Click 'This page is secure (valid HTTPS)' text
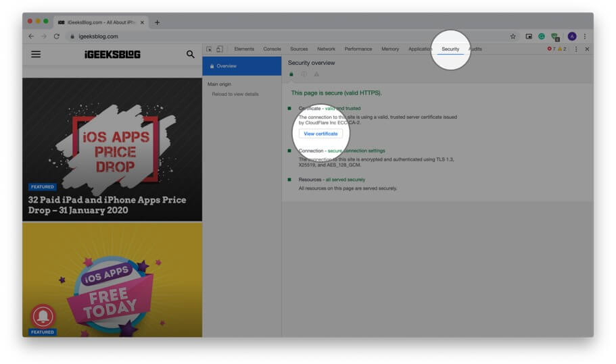This screenshot has width=616, height=364. (x=336, y=93)
